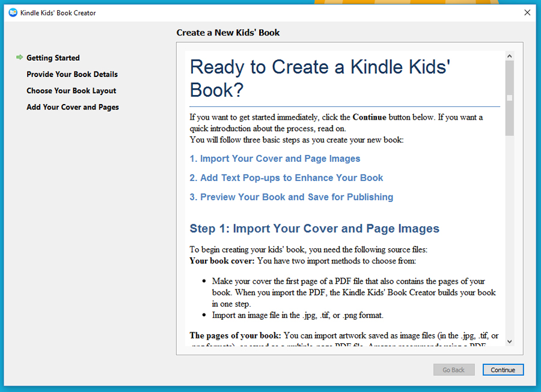
Task: Click the green arrow beside Getting Started
Action: (x=20, y=57)
